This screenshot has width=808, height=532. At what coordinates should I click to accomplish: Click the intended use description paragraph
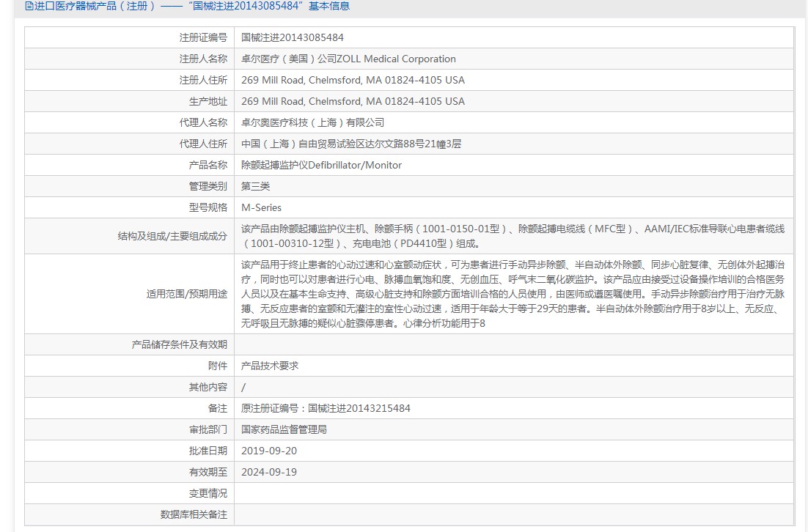(x=513, y=294)
